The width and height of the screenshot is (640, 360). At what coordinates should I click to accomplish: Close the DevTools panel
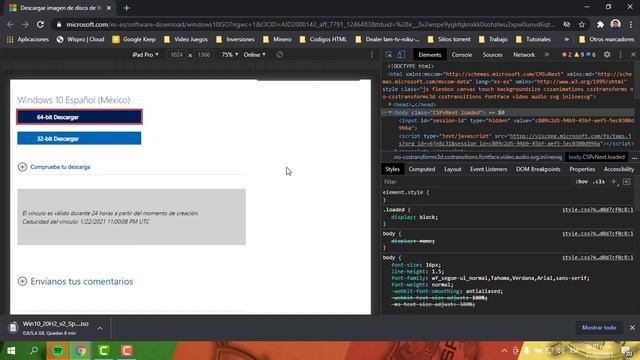click(633, 55)
